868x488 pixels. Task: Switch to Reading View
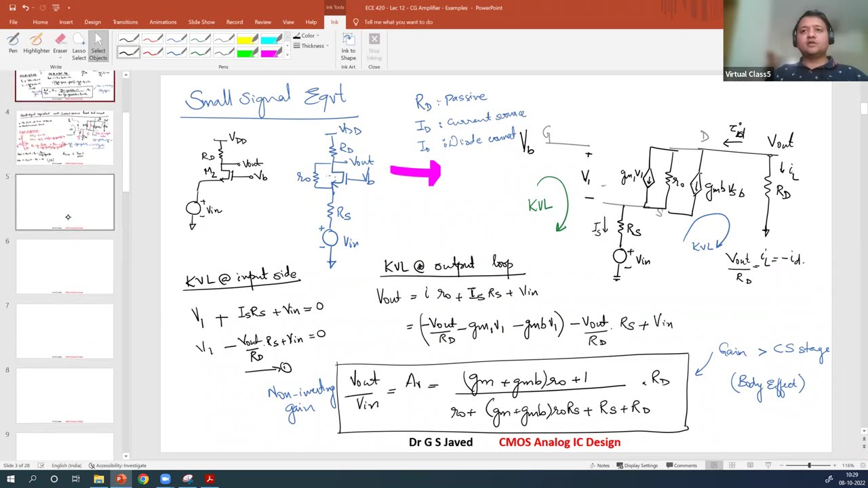point(750,466)
